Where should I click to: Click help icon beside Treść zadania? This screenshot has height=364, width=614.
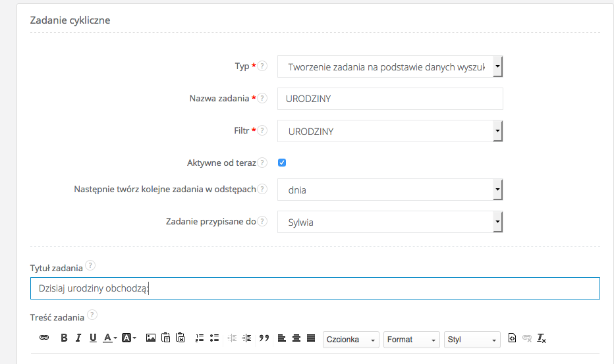92,315
